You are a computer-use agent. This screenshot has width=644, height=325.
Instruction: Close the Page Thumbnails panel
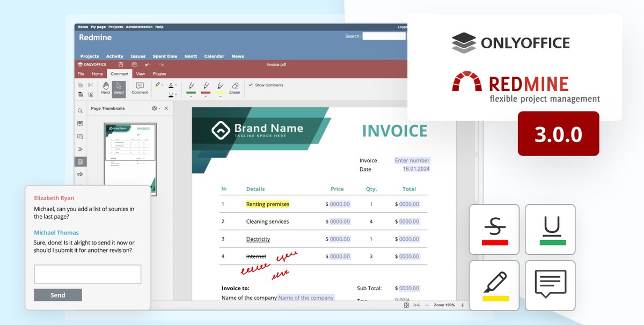pos(166,108)
